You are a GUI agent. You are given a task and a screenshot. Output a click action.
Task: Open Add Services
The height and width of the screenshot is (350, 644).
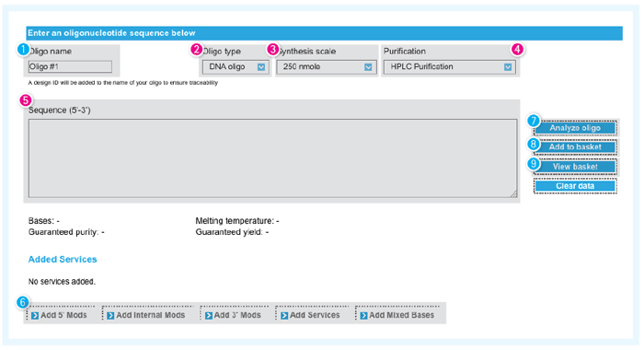pos(311,315)
